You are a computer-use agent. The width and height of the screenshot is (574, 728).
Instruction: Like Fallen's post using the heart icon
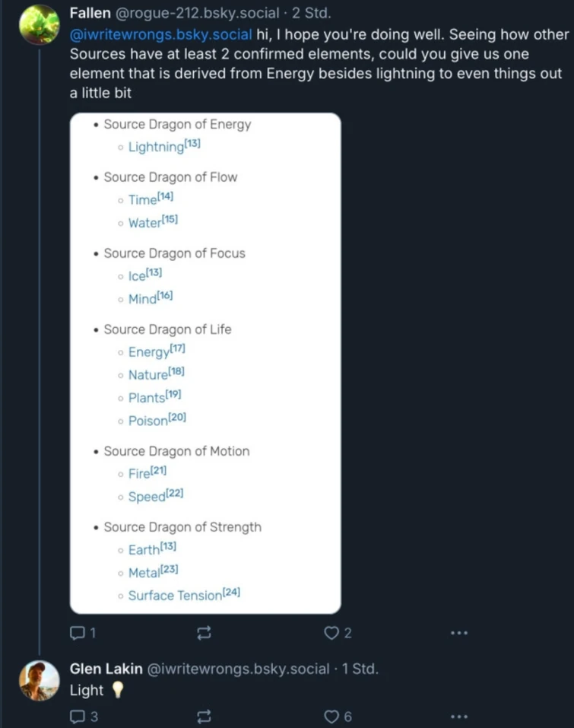[x=331, y=632]
